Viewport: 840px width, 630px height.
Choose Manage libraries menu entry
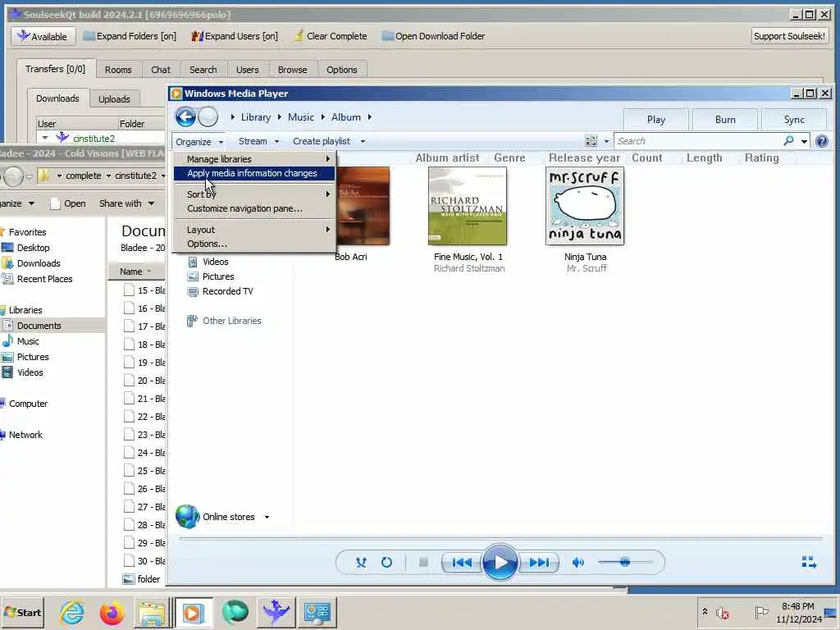click(x=254, y=159)
